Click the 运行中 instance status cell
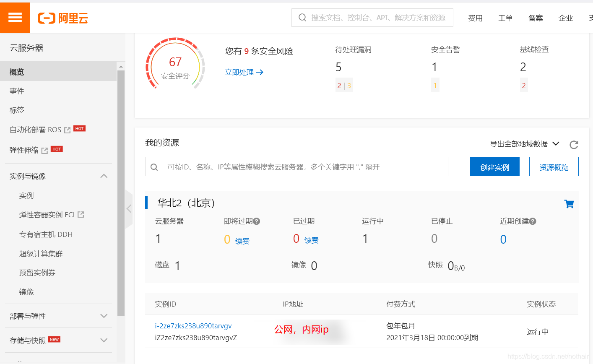Image resolution: width=593 pixels, height=364 pixels. [538, 332]
